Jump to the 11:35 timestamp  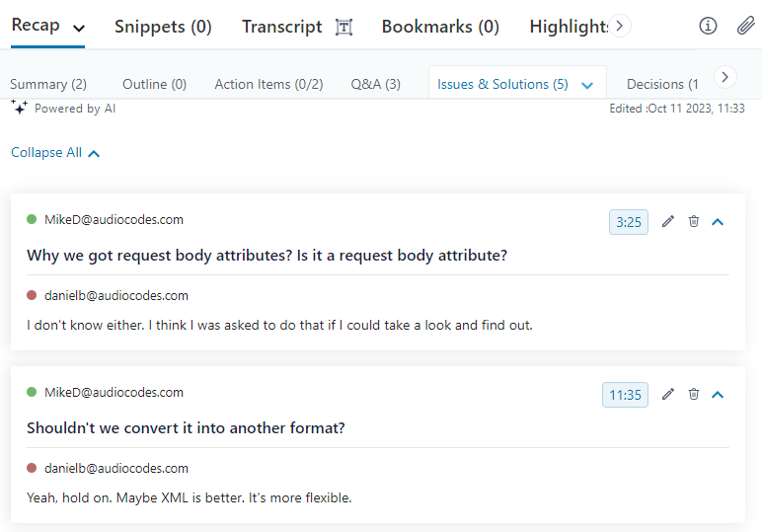(626, 395)
